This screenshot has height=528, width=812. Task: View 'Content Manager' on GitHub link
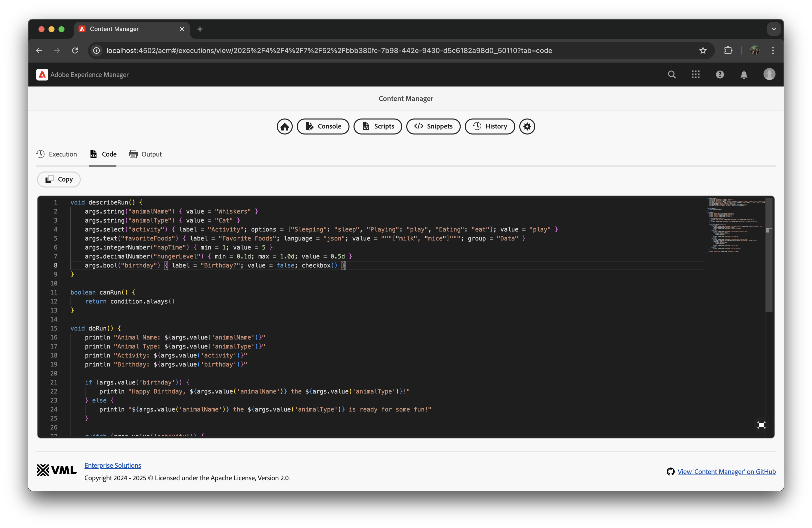pyautogui.click(x=726, y=471)
